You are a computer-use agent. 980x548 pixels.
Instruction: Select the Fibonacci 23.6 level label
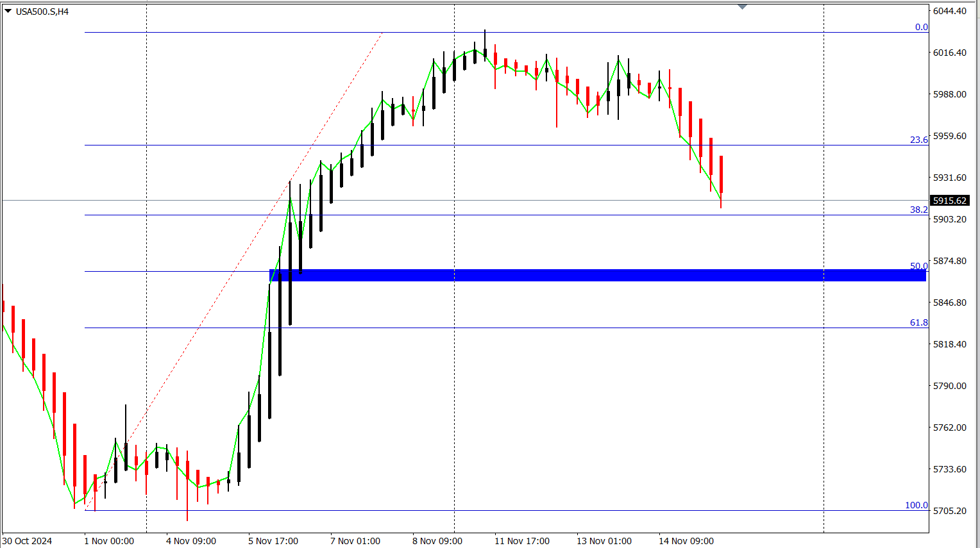click(x=918, y=140)
